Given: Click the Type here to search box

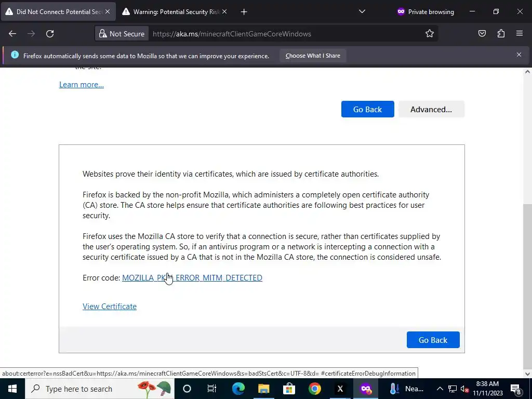Looking at the screenshot, I should click(99, 389).
